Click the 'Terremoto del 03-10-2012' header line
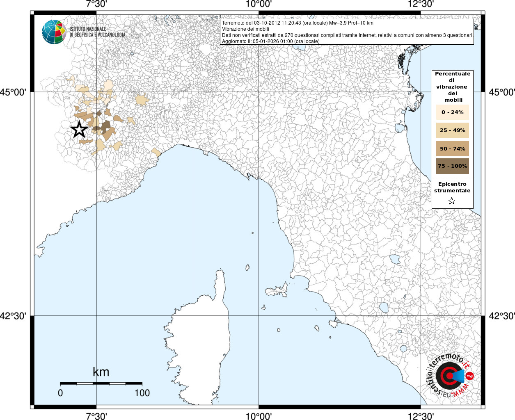The width and height of the screenshot is (515, 420). (298, 23)
